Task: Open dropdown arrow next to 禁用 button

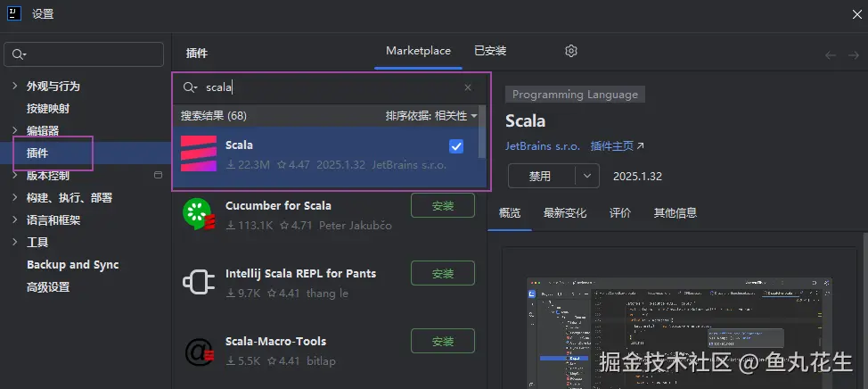Action: [x=587, y=177]
